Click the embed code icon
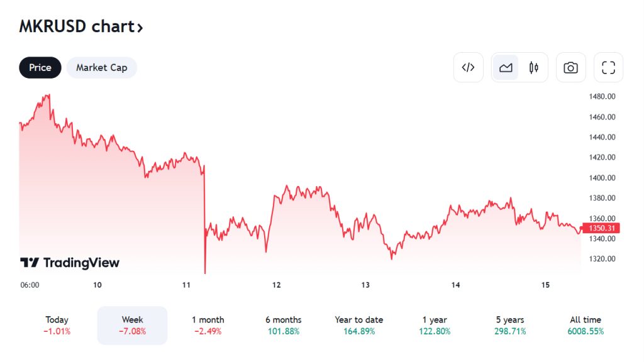 468,67
